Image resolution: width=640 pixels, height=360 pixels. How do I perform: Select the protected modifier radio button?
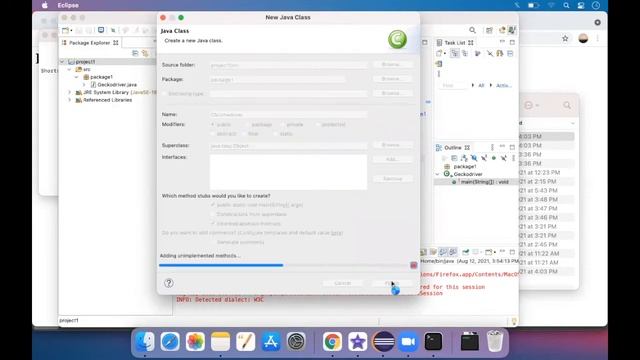point(318,124)
